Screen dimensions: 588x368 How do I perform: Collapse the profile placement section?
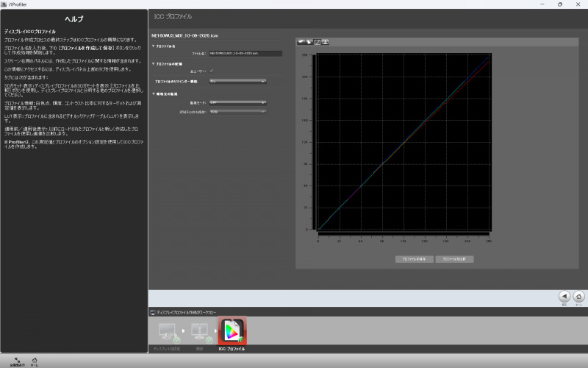tap(153, 64)
